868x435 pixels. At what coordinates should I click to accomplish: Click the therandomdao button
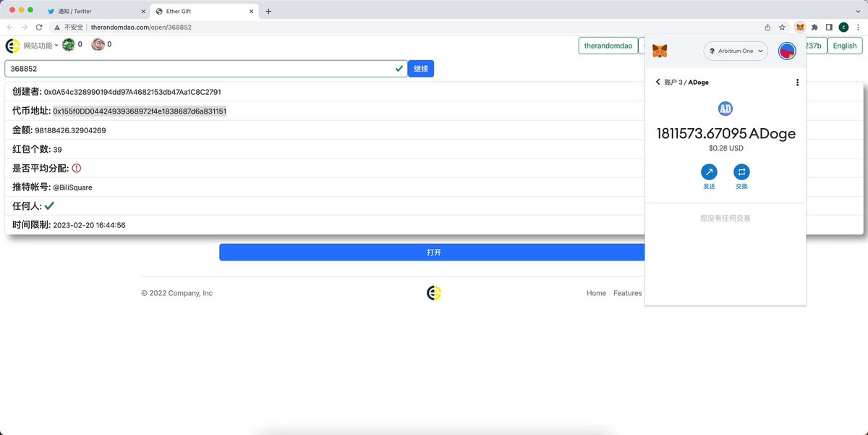point(608,46)
